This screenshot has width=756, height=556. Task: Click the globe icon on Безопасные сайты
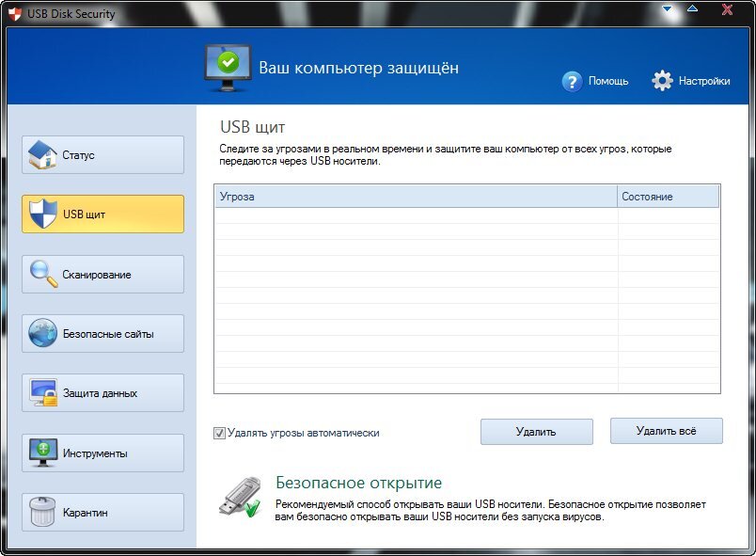pos(42,333)
